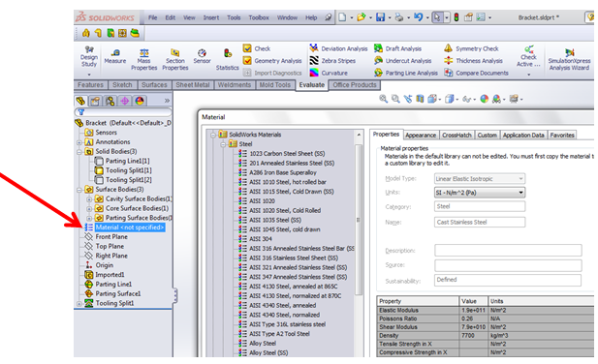Select Parting Surface1 feature
This screenshot has height=364, width=598.
point(118,294)
